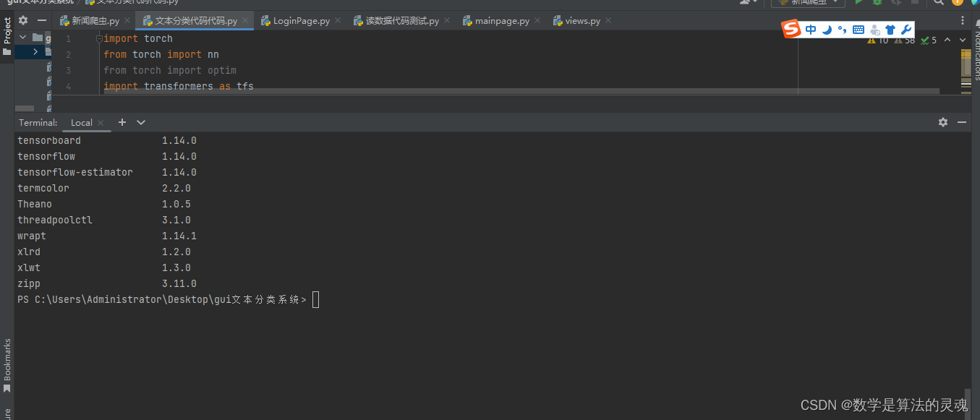Select 'threadpoolctl' in terminal output
The image size is (980, 420).
point(55,220)
